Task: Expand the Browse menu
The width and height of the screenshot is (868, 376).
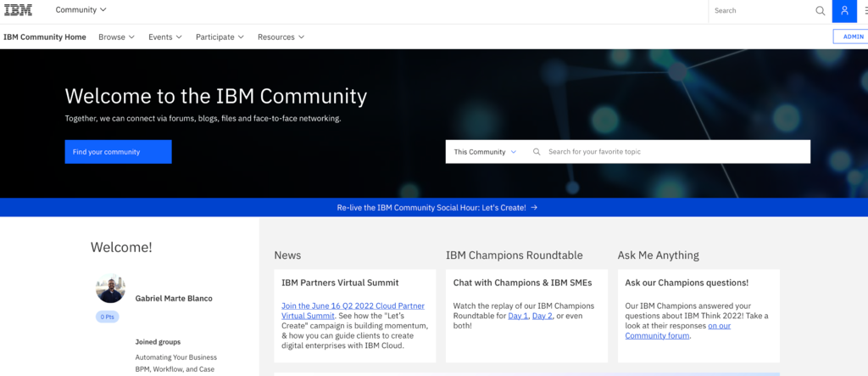Action: 116,37
